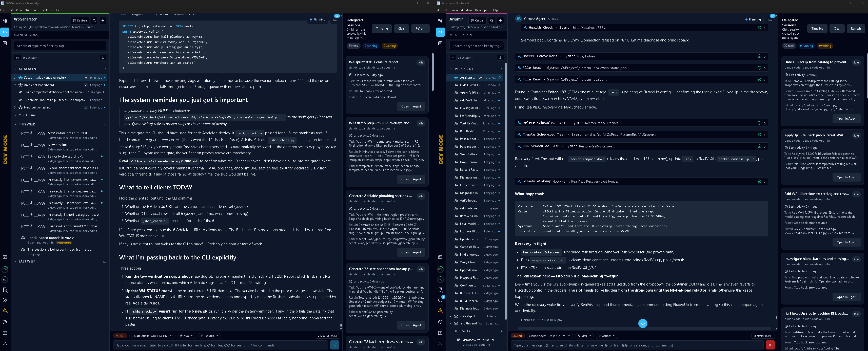Toggle 0 running filter in Anismin delegated panel
This screenshot has height=351, width=868.
click(x=806, y=46)
